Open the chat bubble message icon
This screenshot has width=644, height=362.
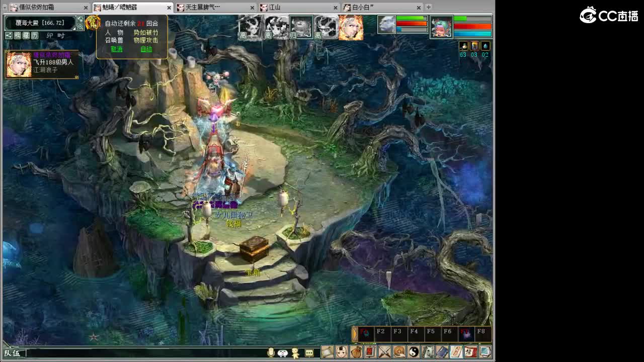click(309, 353)
